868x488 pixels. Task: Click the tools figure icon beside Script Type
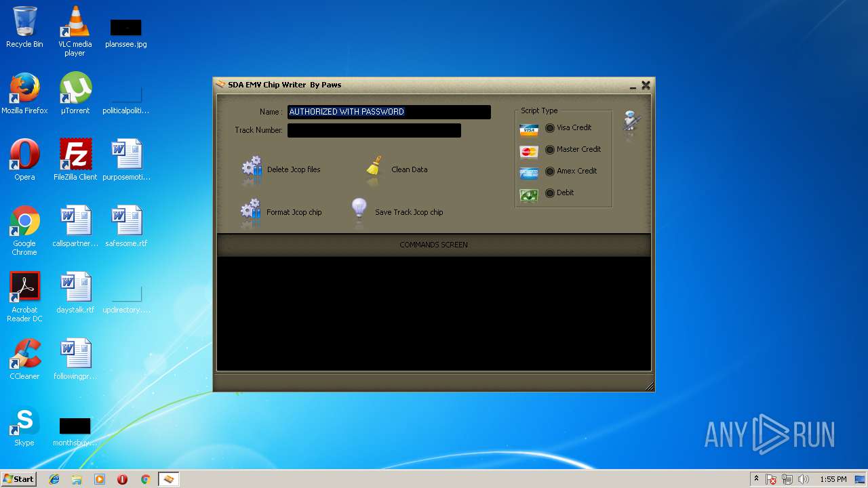632,123
